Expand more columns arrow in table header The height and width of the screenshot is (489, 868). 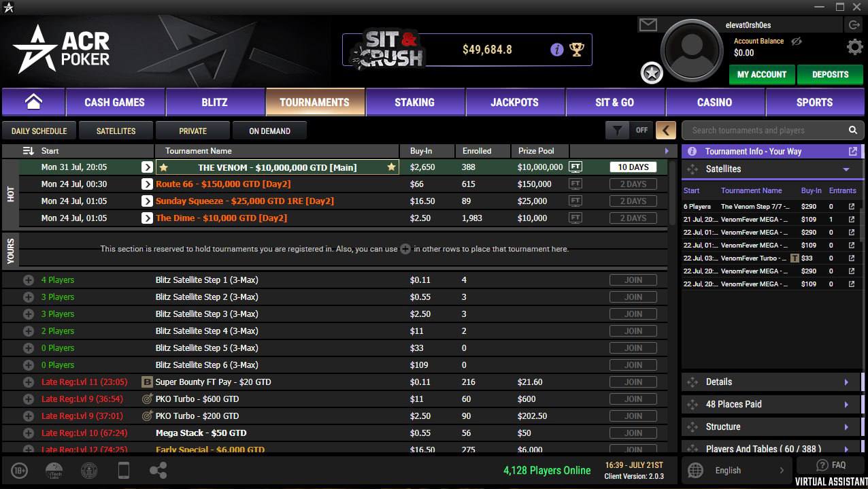coord(667,151)
